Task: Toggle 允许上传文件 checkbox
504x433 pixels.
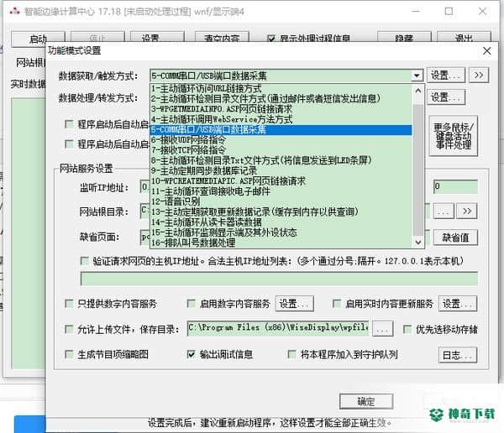Action: tap(69, 329)
